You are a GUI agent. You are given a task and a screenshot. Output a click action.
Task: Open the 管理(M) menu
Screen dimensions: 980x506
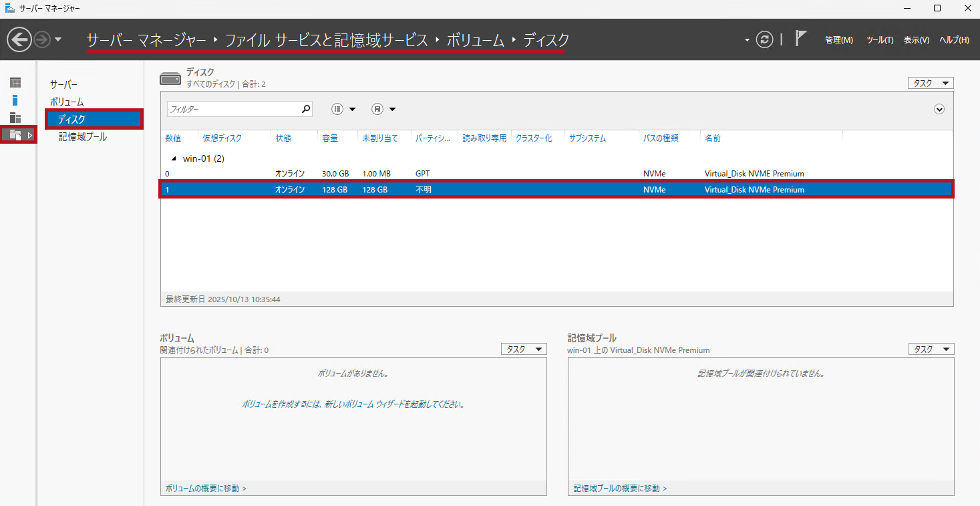(838, 40)
